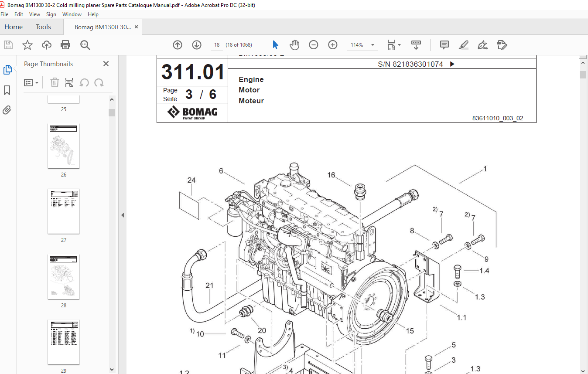The width and height of the screenshot is (588, 374).
Task: Go to the previous page arrow
Action: [x=178, y=45]
